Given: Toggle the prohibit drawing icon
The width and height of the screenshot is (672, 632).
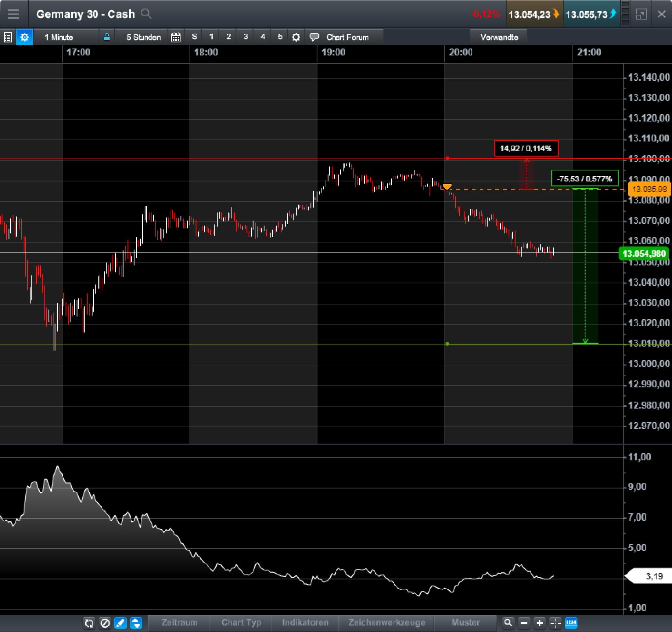Looking at the screenshot, I should (105, 623).
